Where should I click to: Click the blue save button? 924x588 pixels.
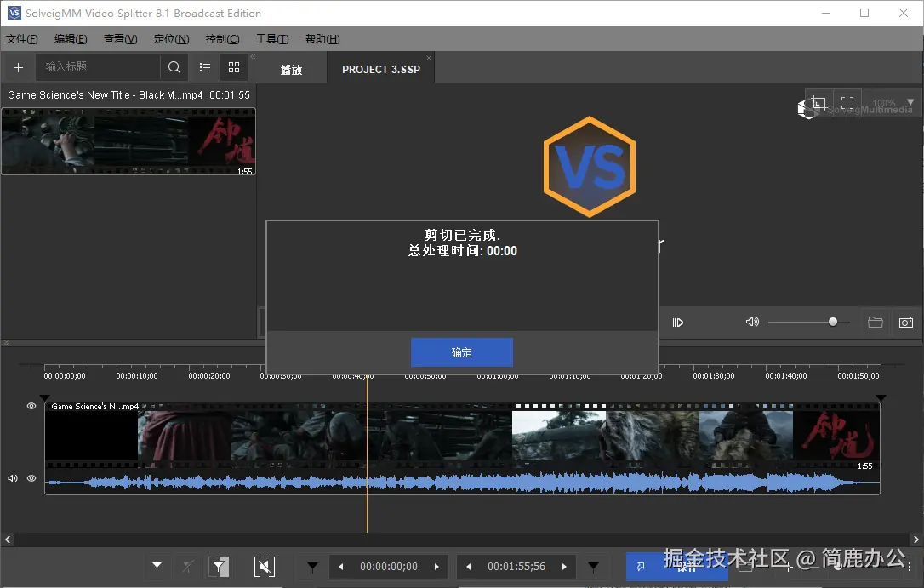(676, 567)
